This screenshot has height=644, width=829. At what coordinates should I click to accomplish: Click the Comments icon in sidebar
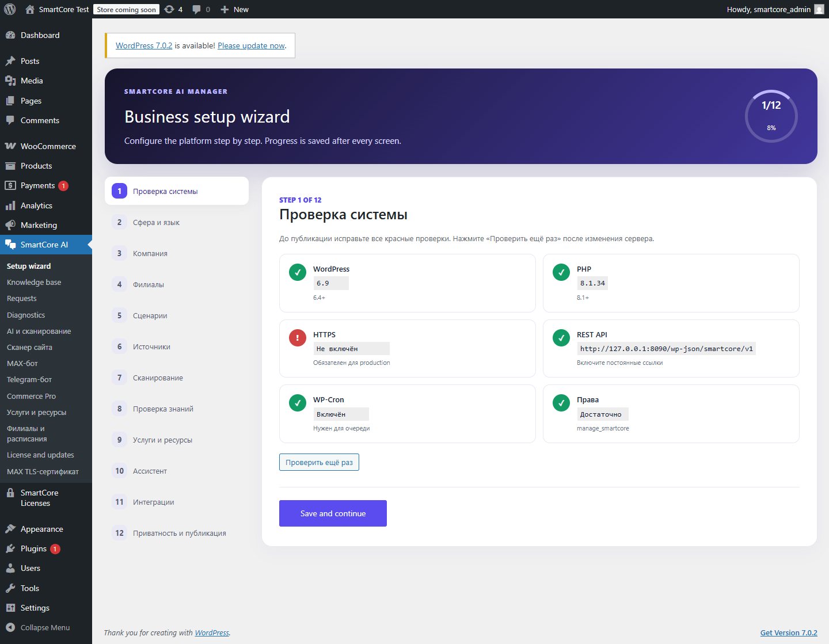click(x=10, y=120)
